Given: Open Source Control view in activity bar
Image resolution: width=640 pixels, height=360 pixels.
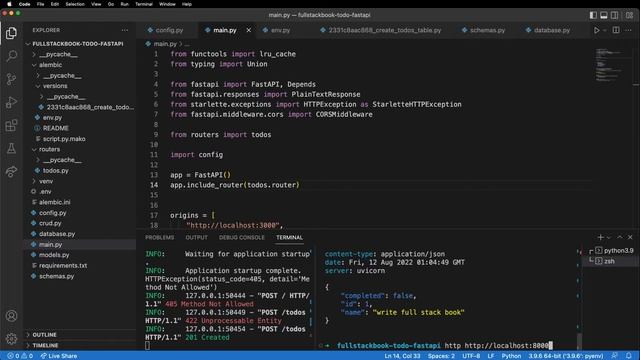Looking at the screenshot, I should pyautogui.click(x=11, y=79).
